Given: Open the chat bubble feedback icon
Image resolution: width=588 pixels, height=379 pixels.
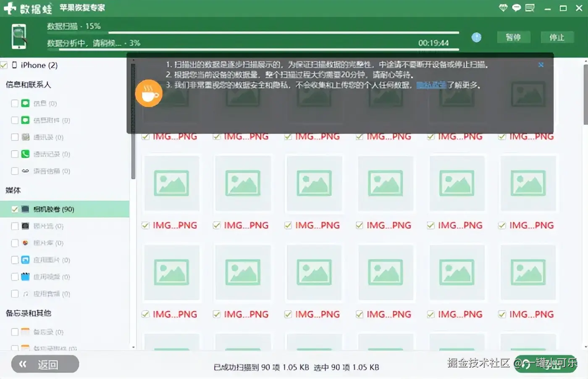Looking at the screenshot, I should pyautogui.click(x=516, y=8).
